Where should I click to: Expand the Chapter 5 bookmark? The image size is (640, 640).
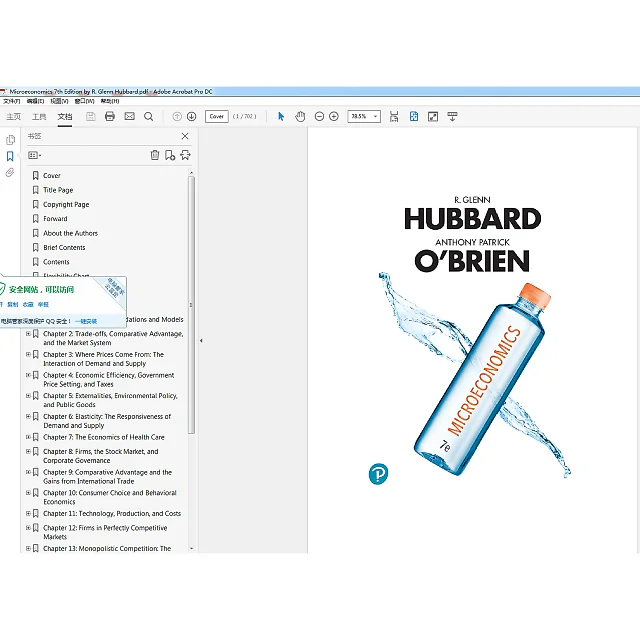click(28, 396)
